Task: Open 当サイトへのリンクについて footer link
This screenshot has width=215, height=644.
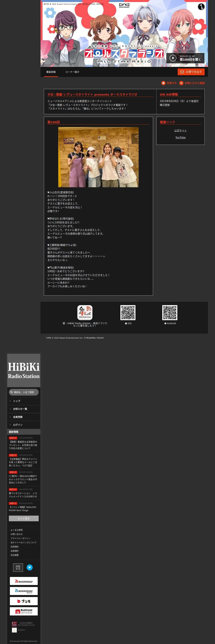Action: point(24,543)
